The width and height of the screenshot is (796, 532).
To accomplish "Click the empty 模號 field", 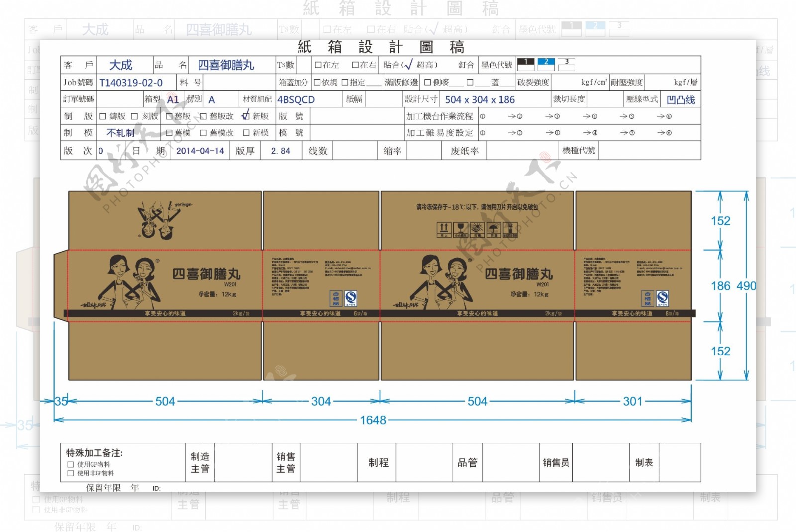I will tap(357, 133).
